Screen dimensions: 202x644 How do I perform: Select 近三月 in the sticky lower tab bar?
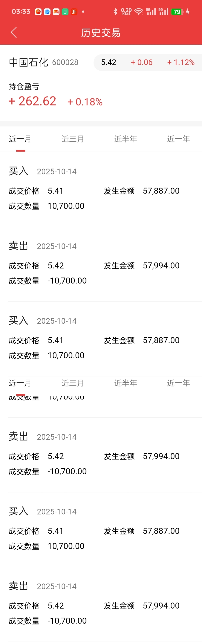pos(73,383)
